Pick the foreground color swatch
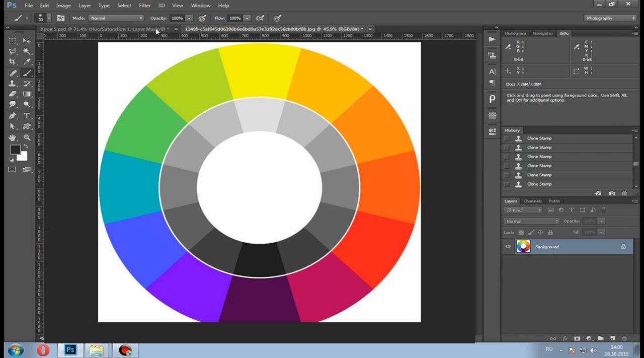This screenshot has height=358, width=644. 15,150
